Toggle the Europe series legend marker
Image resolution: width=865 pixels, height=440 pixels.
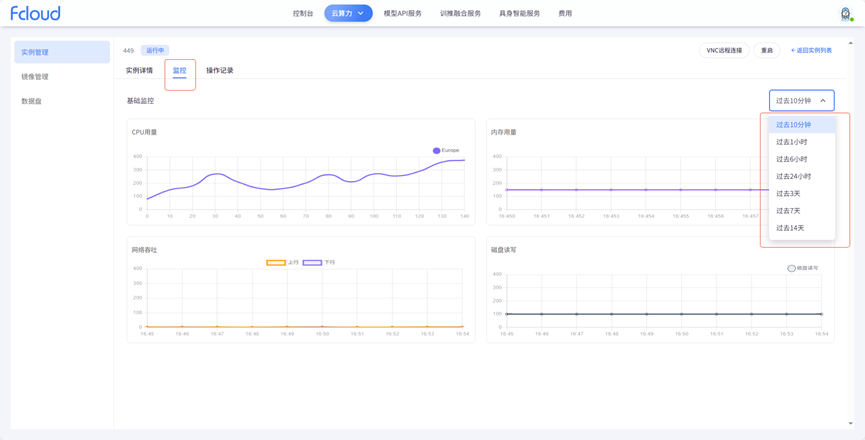click(436, 151)
